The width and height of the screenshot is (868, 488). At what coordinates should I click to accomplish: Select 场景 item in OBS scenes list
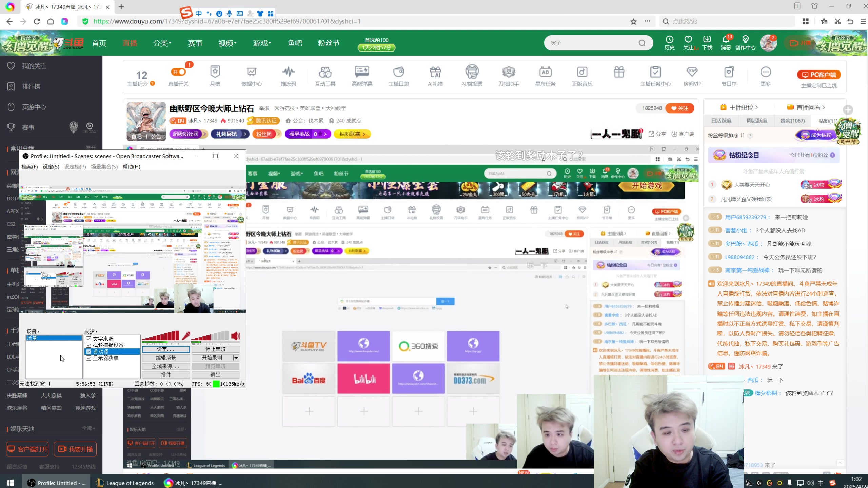click(54, 338)
